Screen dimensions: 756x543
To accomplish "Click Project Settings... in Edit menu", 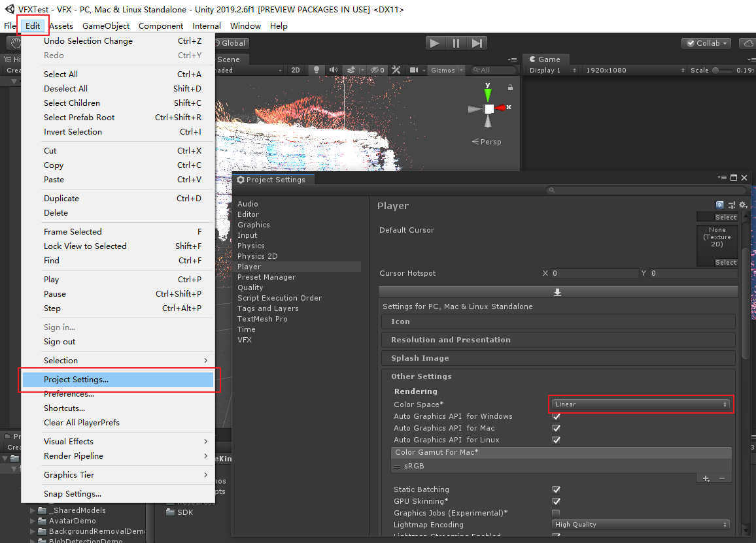I will (118, 379).
